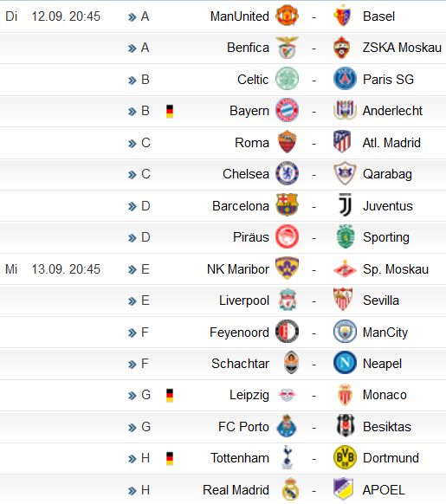This screenshot has width=446, height=504.
Task: Open the Feyenoord team link
Action: [239, 333]
